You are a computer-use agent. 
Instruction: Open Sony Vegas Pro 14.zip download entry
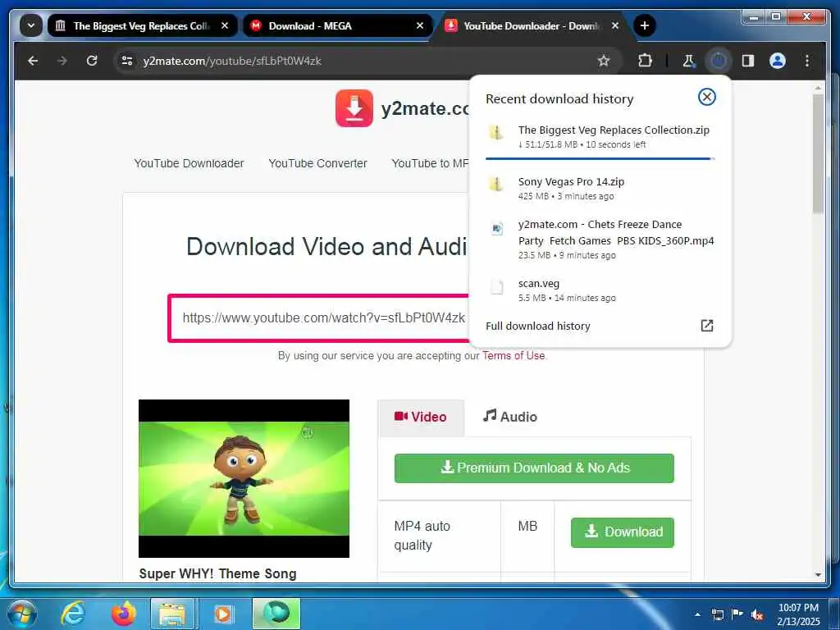tap(600, 189)
